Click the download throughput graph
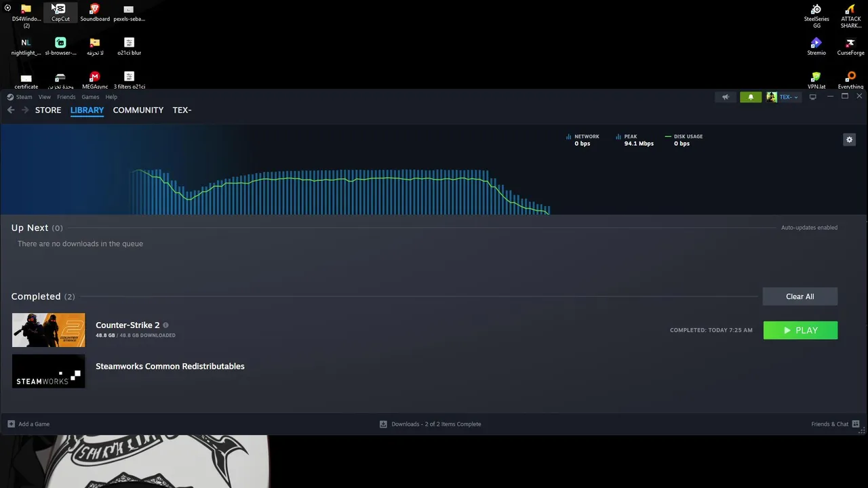868x488 pixels. click(x=340, y=192)
